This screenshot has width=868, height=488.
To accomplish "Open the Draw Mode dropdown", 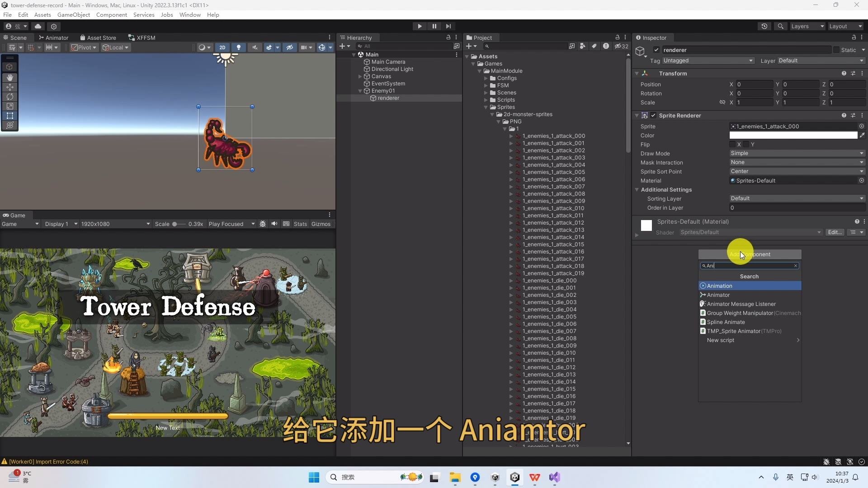I will point(797,153).
